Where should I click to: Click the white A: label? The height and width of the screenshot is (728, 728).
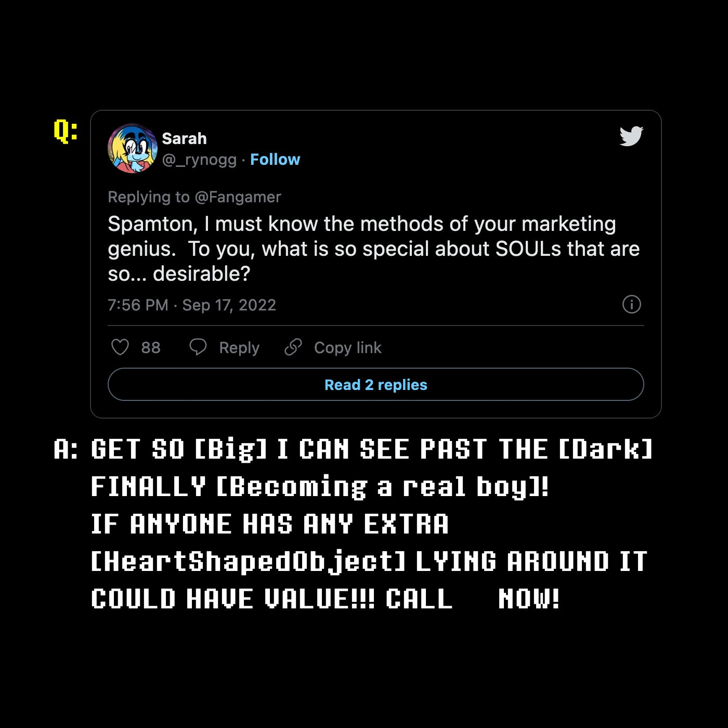tap(66, 449)
